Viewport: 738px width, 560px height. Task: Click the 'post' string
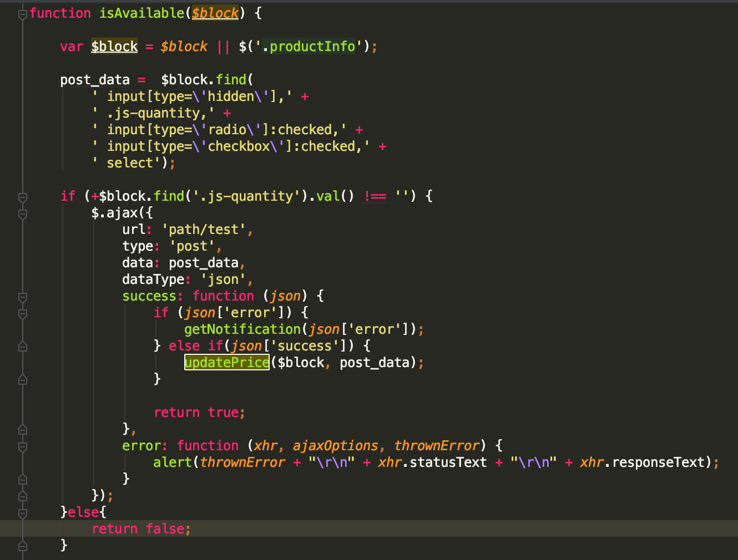pos(192,246)
